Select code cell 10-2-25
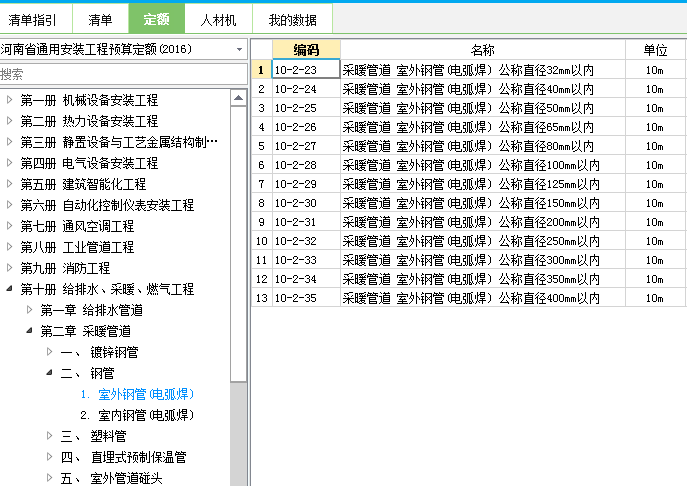Image resolution: width=687 pixels, height=486 pixels. (306, 108)
